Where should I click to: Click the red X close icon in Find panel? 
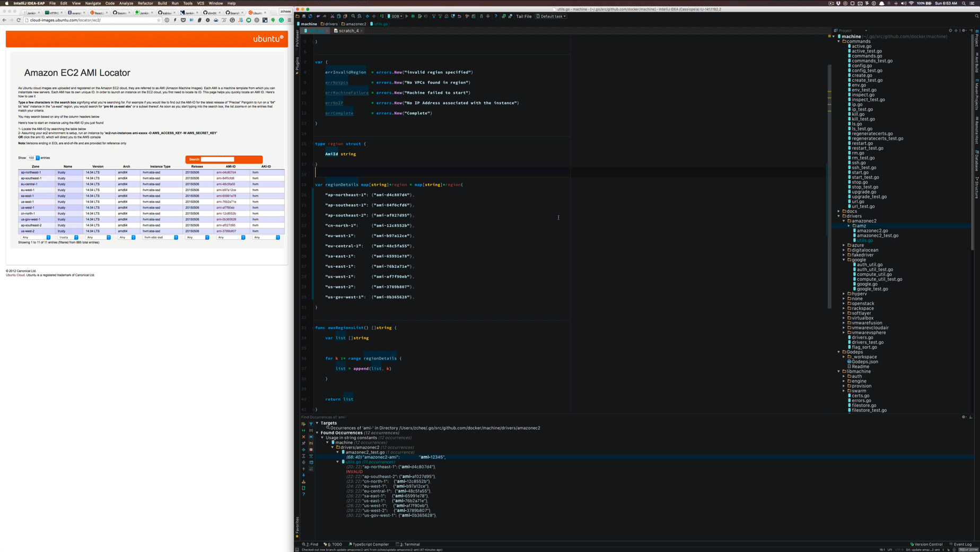[x=303, y=437]
